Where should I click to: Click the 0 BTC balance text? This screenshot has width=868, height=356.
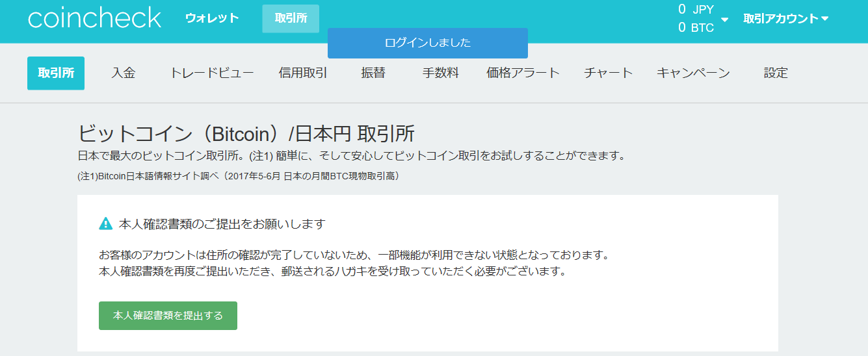[696, 27]
